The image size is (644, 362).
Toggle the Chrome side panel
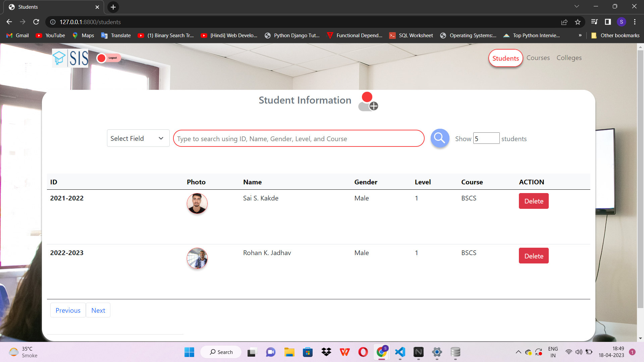coord(608,22)
